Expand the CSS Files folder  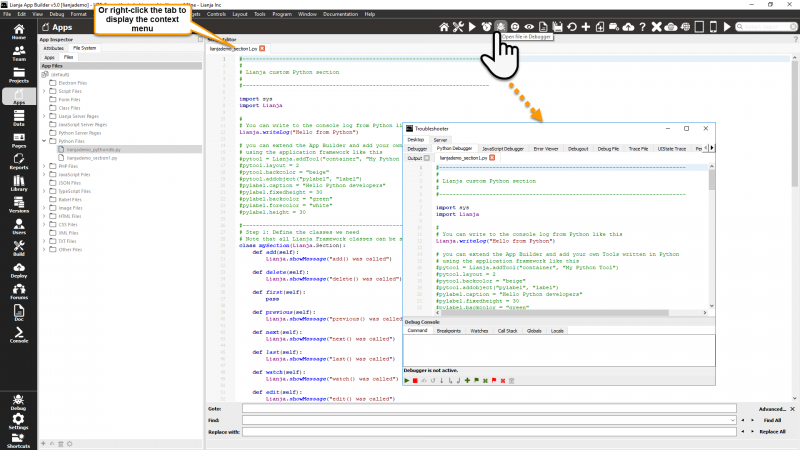click(44, 224)
